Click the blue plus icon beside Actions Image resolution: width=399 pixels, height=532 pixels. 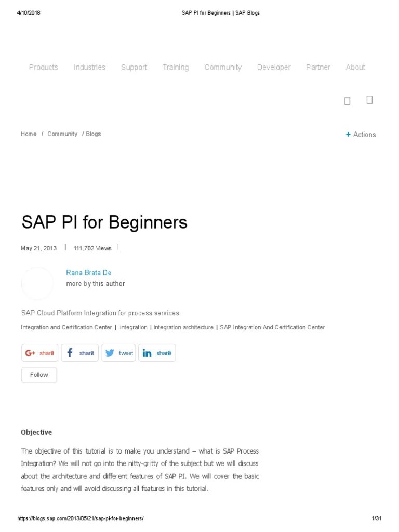click(348, 134)
